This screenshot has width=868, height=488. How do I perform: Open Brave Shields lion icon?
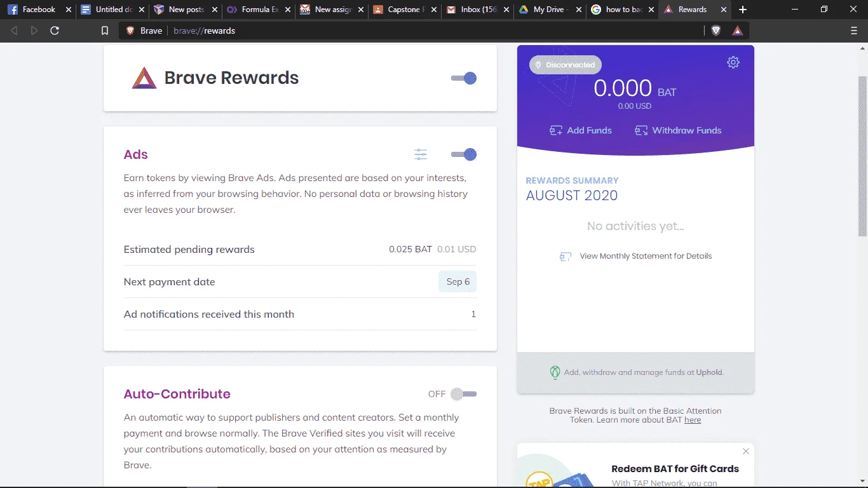[716, 30]
